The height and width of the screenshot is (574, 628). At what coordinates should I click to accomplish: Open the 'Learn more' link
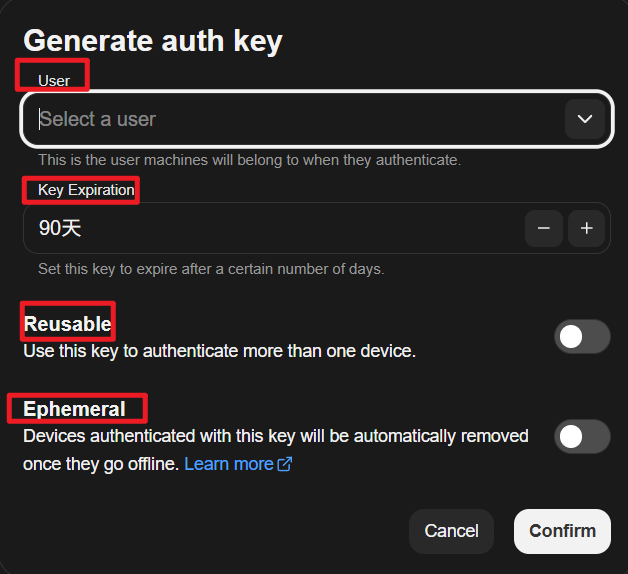click(229, 464)
